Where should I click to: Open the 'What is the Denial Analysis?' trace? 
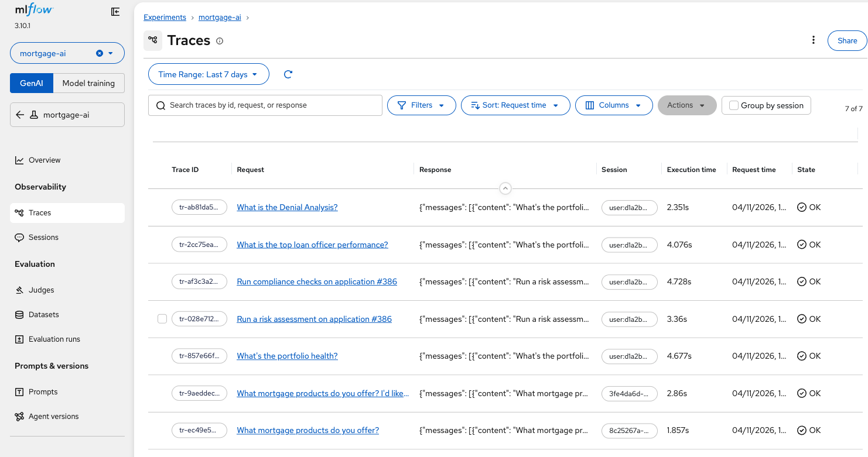pyautogui.click(x=287, y=207)
